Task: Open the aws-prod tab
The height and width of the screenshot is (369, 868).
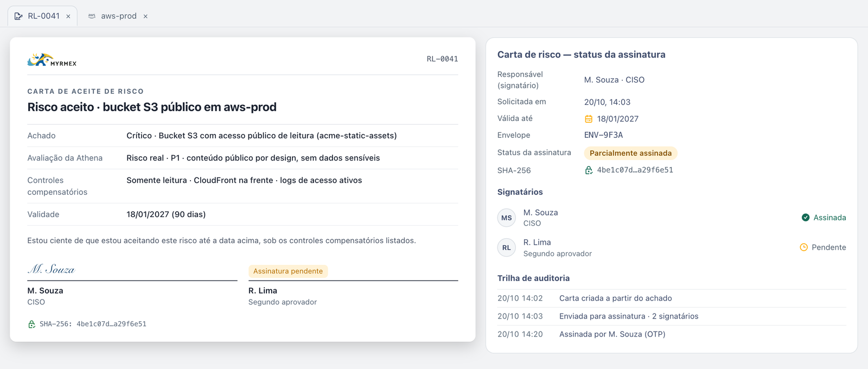Action: click(x=118, y=16)
